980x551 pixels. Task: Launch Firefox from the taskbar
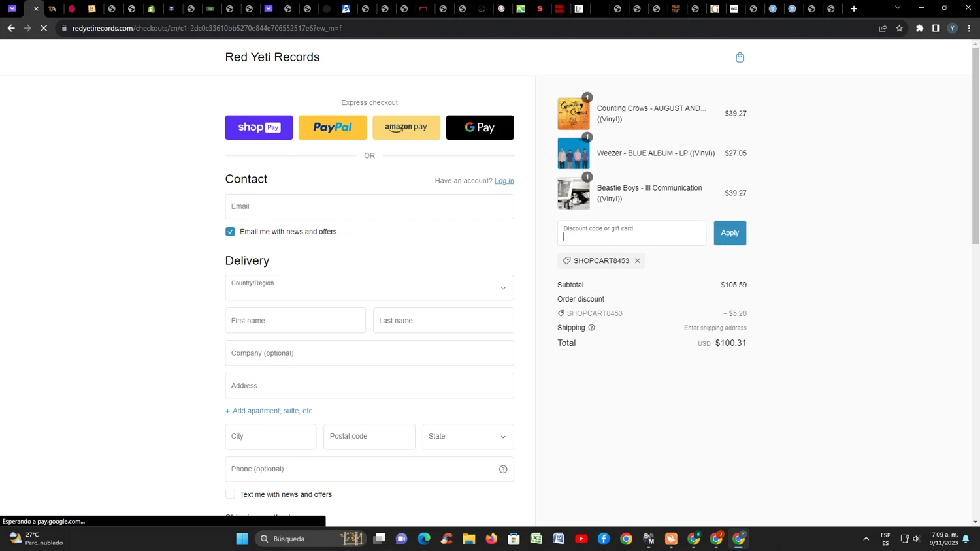(491, 539)
